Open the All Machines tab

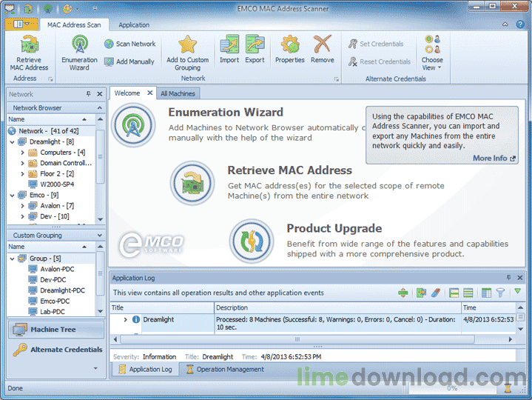[x=178, y=94]
